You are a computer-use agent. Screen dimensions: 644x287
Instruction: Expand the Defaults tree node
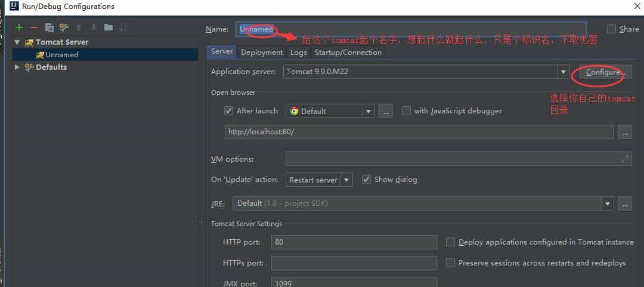tap(17, 67)
